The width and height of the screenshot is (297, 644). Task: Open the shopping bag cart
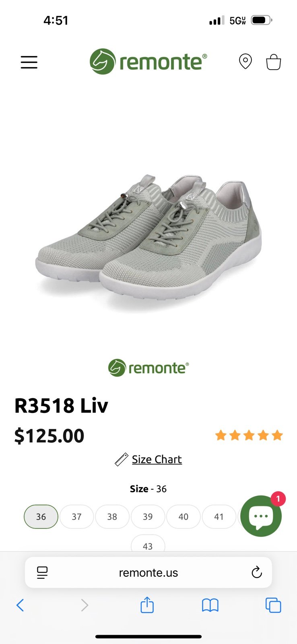click(x=274, y=62)
